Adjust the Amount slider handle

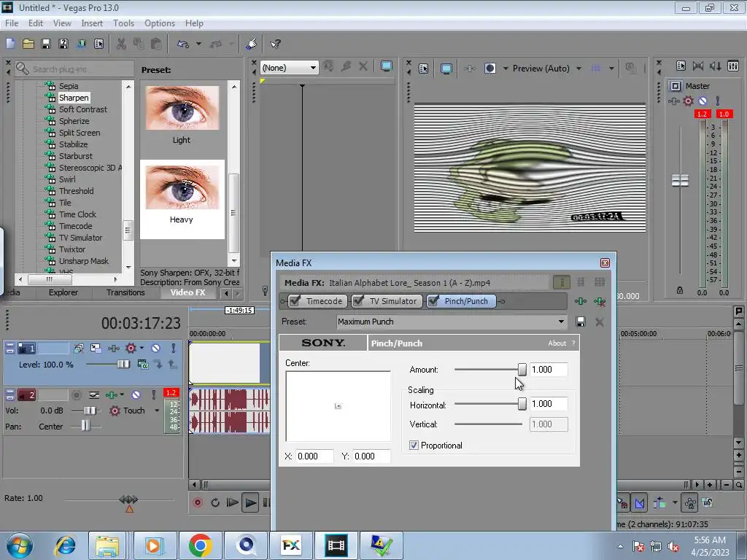(522, 370)
